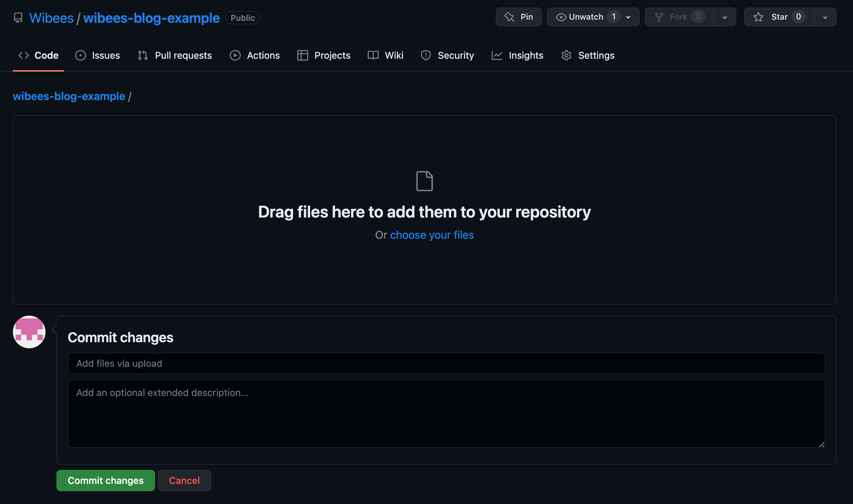
Task: Open the choose your files link
Action: click(x=432, y=235)
